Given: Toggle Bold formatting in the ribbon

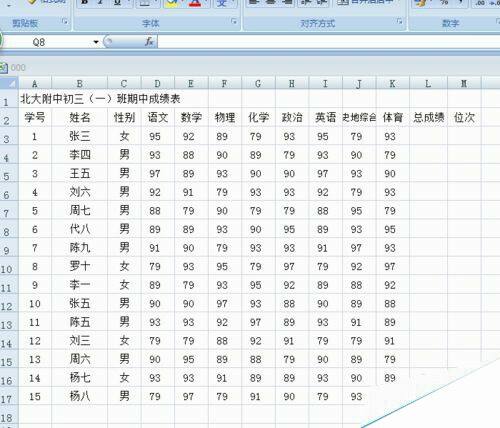Looking at the screenshot, I should 85,3.
